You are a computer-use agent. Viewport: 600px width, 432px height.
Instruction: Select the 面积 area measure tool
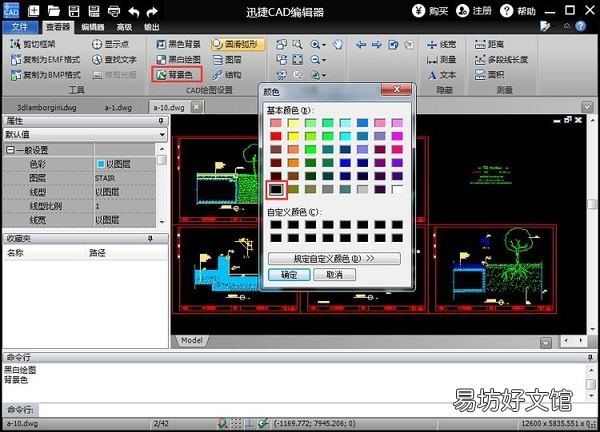point(489,75)
